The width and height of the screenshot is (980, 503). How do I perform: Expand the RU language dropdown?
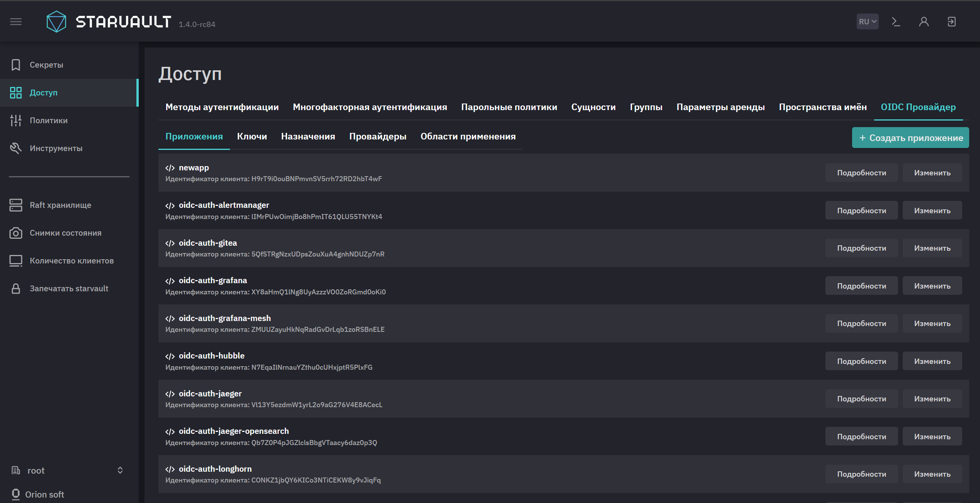868,22
